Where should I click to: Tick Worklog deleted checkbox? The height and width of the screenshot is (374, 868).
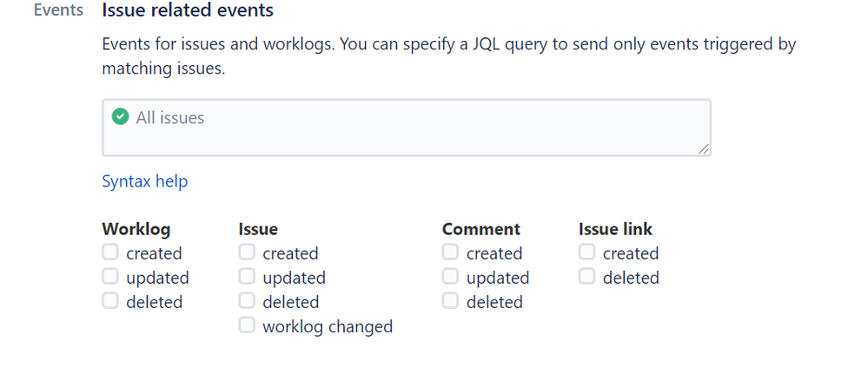click(110, 301)
